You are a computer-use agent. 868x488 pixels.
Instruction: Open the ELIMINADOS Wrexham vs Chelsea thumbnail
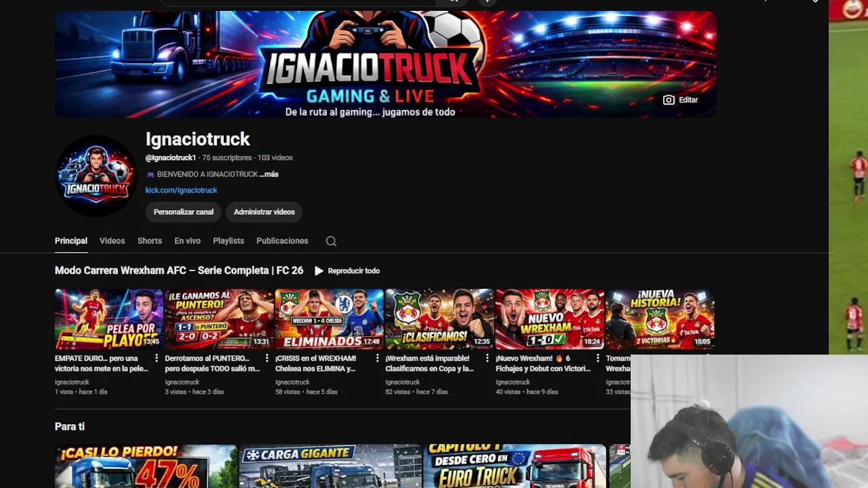pos(329,319)
